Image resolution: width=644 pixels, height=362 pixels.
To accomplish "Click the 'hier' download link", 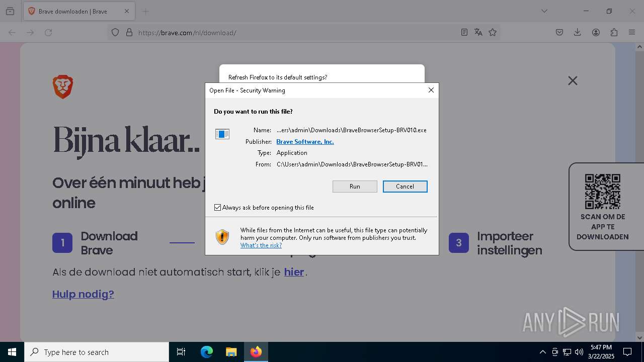I will pos(294,272).
